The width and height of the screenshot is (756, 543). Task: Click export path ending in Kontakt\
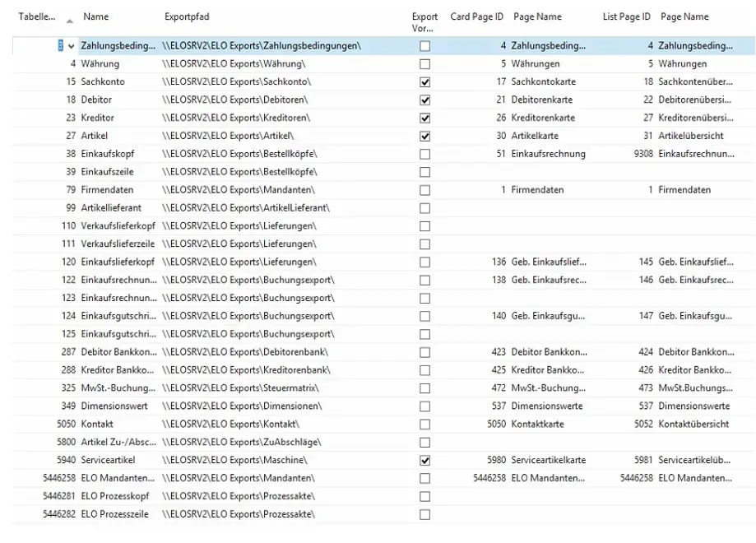230,424
